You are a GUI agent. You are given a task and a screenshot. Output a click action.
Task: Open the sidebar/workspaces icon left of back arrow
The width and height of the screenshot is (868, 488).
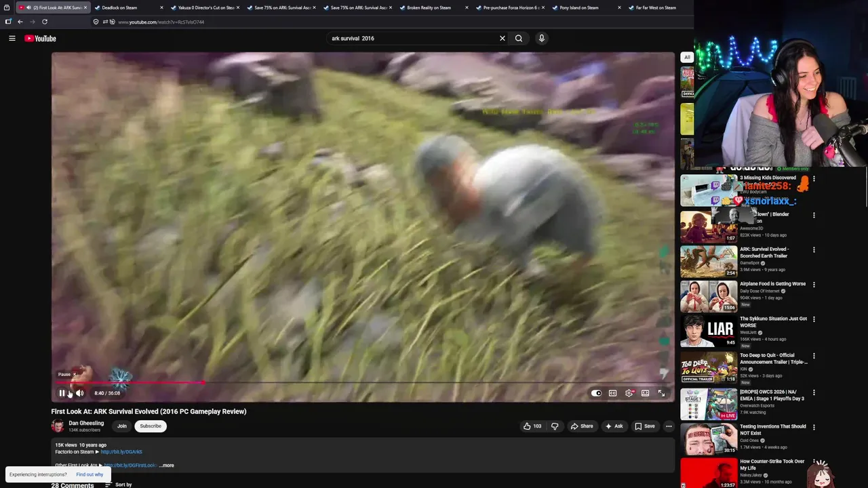pos(8,22)
